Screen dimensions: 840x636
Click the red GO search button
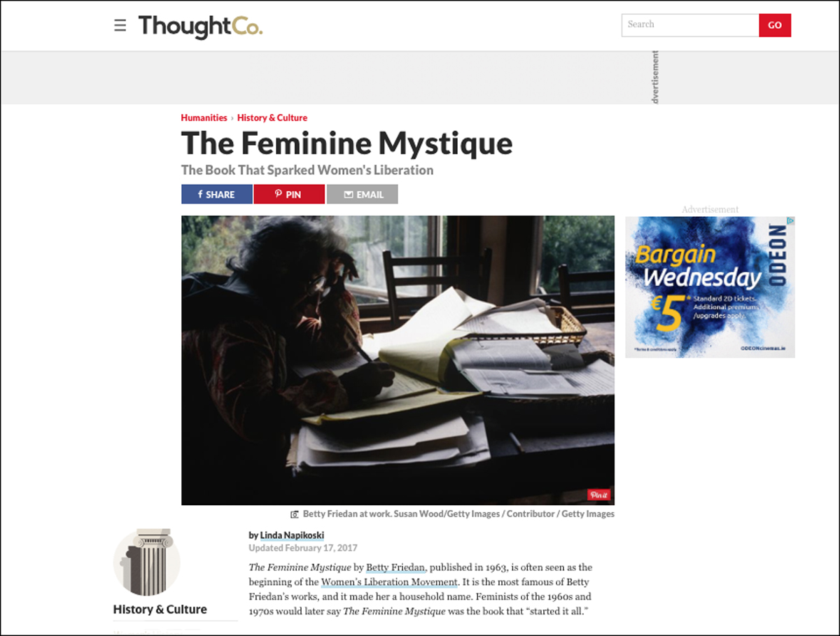(x=775, y=25)
